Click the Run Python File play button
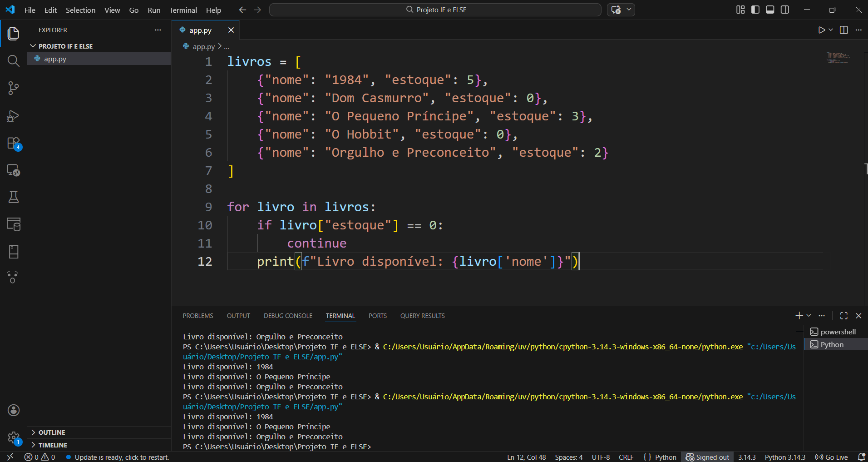The height and width of the screenshot is (462, 868). 821,30
